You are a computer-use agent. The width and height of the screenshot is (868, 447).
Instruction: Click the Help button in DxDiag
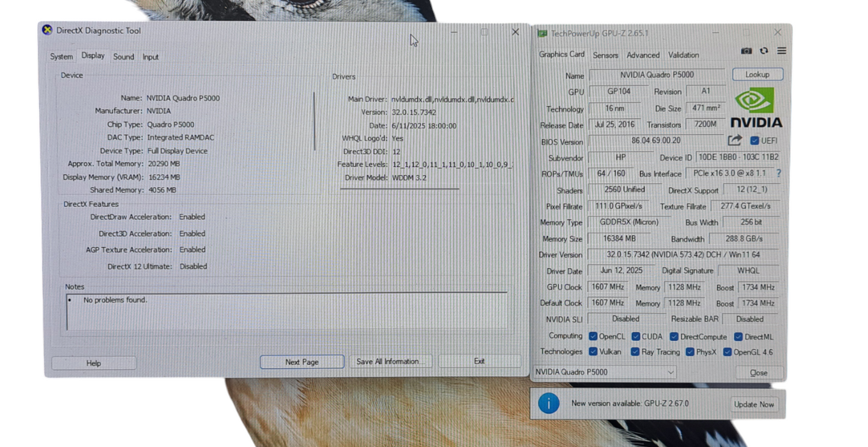tap(93, 363)
